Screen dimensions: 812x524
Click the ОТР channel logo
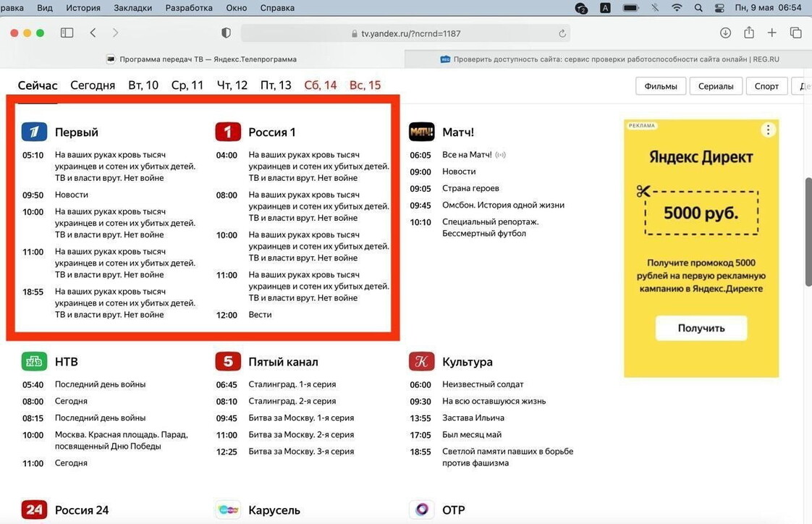(x=421, y=510)
